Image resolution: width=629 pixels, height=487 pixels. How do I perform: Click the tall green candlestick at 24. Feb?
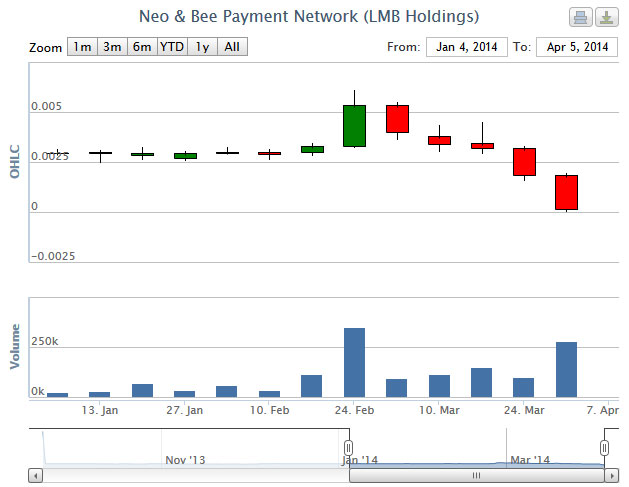coord(354,126)
